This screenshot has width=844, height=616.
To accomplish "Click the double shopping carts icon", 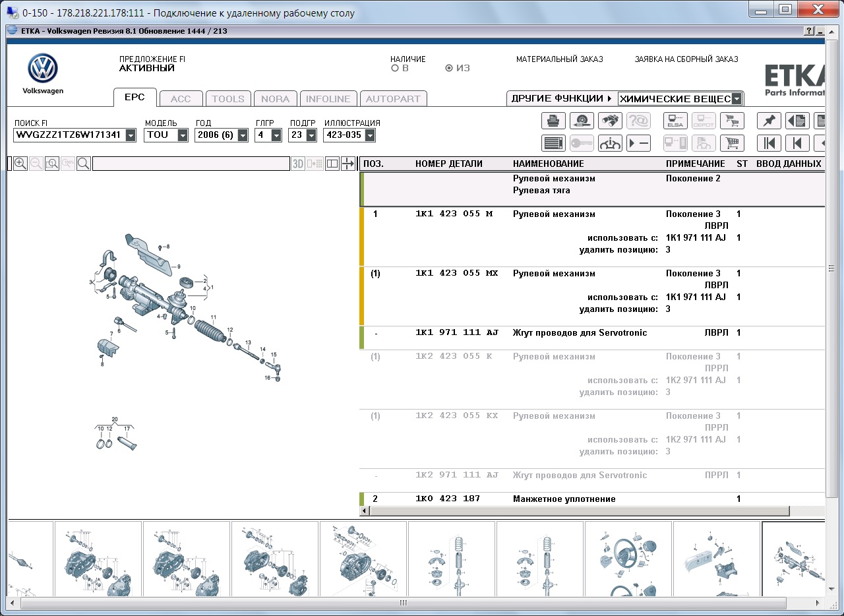I will coord(732,121).
